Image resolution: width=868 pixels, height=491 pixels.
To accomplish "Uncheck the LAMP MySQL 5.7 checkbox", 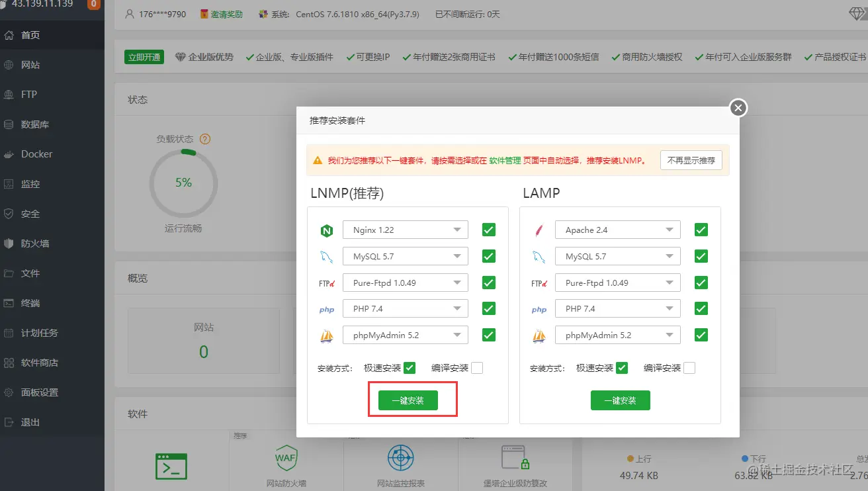I will [x=701, y=256].
